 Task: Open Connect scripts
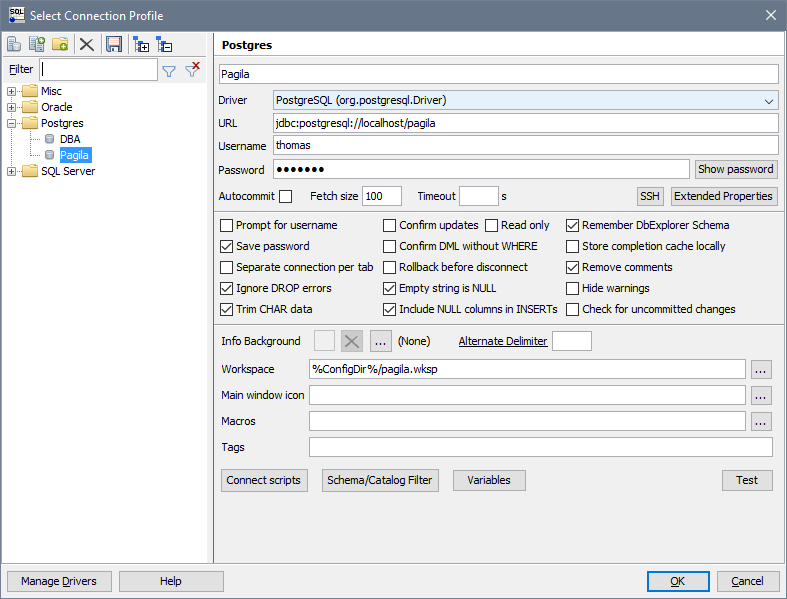tap(264, 481)
